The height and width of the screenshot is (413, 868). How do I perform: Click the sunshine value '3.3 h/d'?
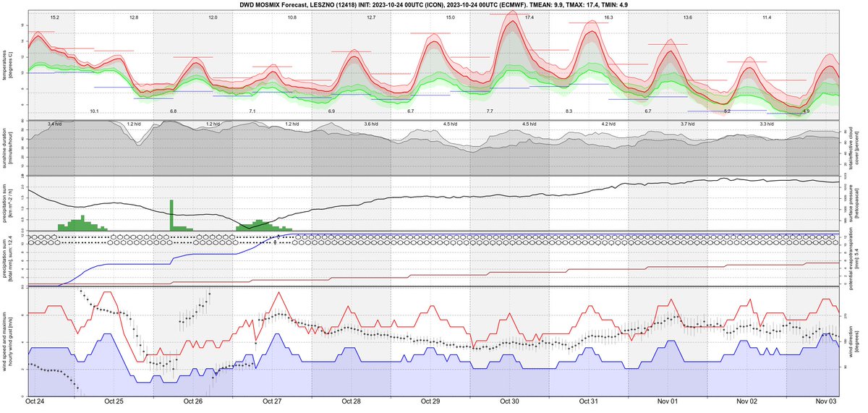[767, 124]
